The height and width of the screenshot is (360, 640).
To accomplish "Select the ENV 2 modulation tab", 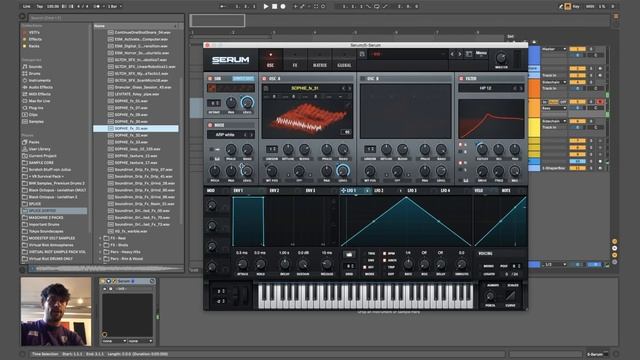I will (x=274, y=191).
